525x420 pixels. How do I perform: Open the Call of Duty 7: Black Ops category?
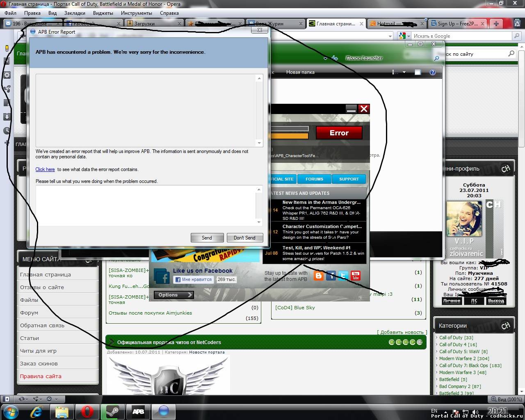pyautogui.click(x=470, y=365)
